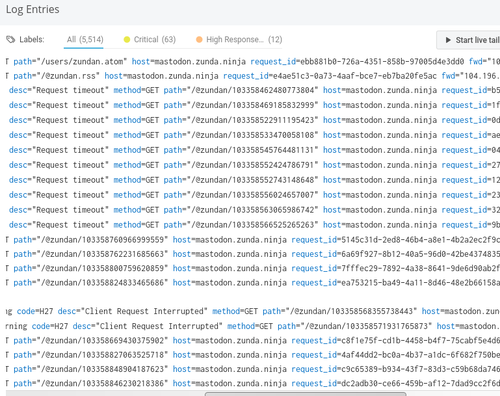This screenshot has height=396, width=500.
Task: Click request_id 4af44dd2-bc0a-4b37 value
Action: point(421,355)
